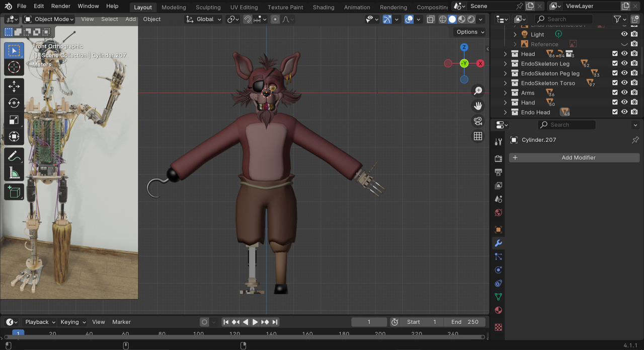This screenshot has width=644, height=350.
Task: Select the Select Box tool
Action: (14, 50)
